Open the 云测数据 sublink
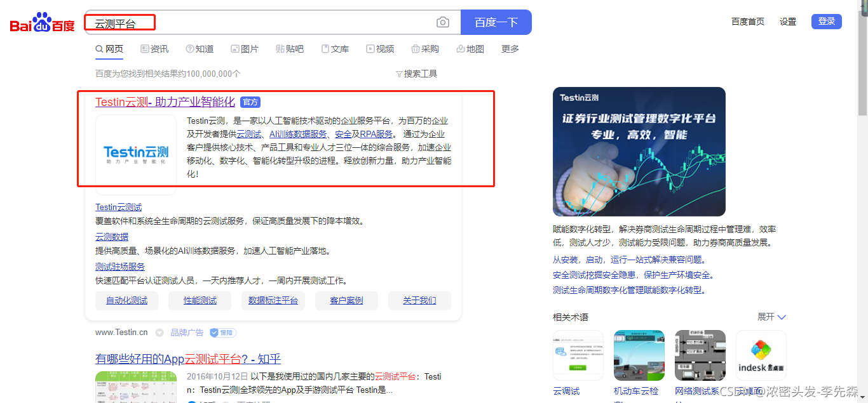This screenshot has height=403, width=868. (112, 237)
